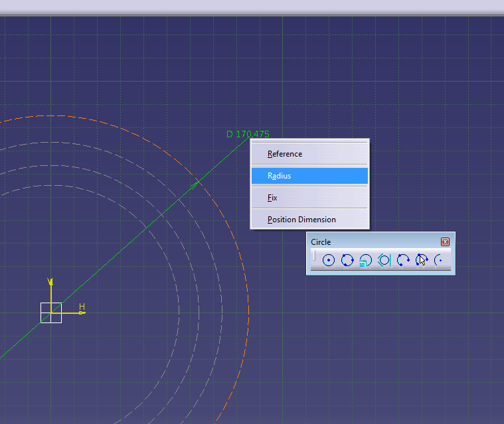Image resolution: width=504 pixels, height=424 pixels.
Task: Click the H axis label
Action: pos(82,307)
